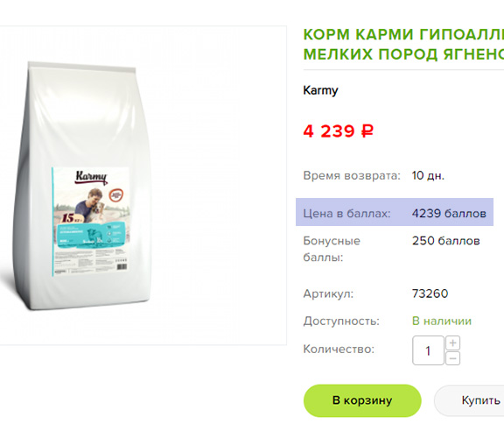The width and height of the screenshot is (504, 438).
Task: Click the green product title heading
Action: pos(403,44)
